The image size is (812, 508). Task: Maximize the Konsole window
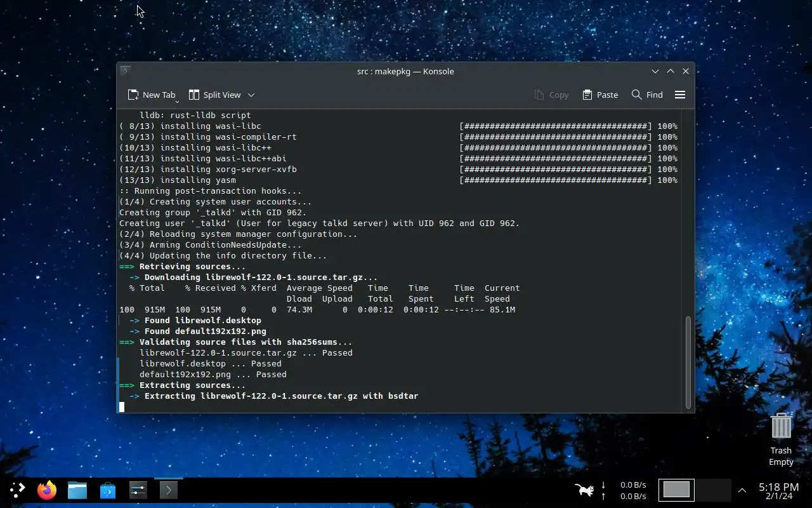(670, 71)
